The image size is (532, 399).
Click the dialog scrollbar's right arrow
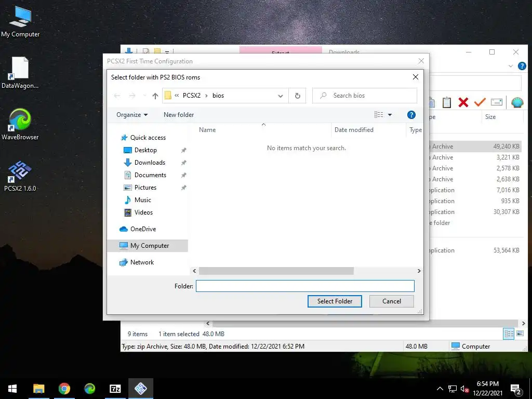coord(419,271)
